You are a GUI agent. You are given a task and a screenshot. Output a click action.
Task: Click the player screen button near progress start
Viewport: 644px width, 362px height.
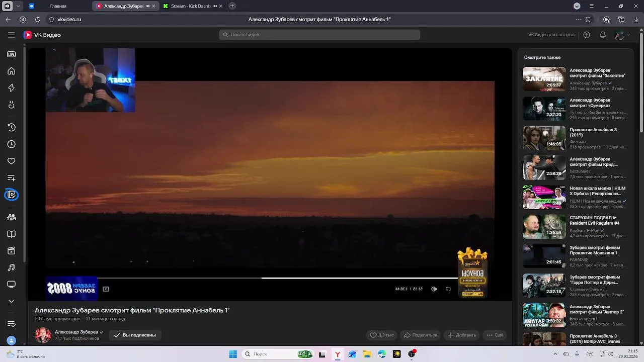[x=106, y=289]
